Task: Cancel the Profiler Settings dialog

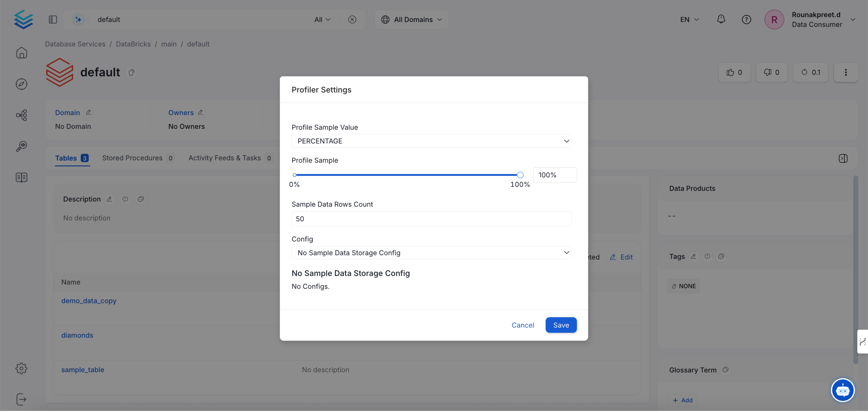Action: tap(522, 325)
